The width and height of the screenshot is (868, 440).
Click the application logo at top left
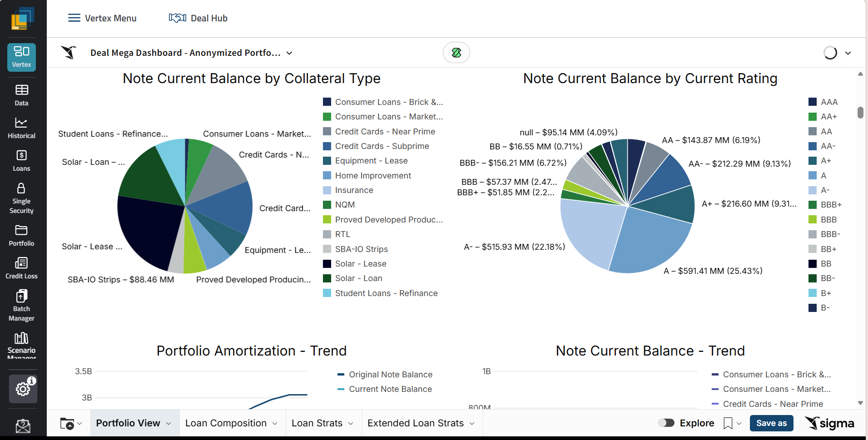click(23, 19)
